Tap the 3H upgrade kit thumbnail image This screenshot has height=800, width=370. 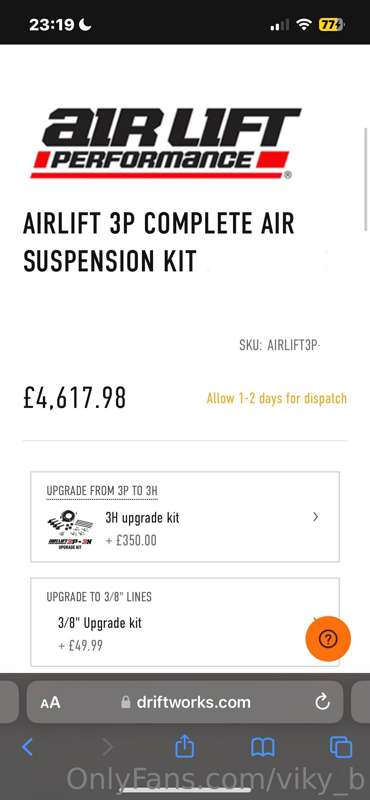[70, 529]
